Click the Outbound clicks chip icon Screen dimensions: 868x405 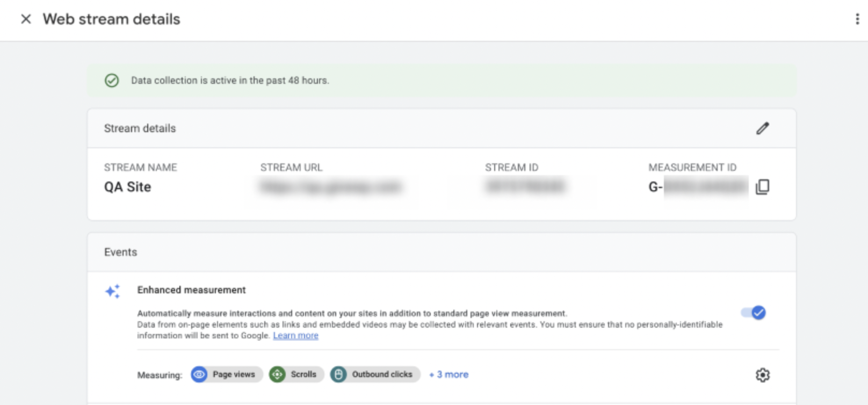coord(338,374)
